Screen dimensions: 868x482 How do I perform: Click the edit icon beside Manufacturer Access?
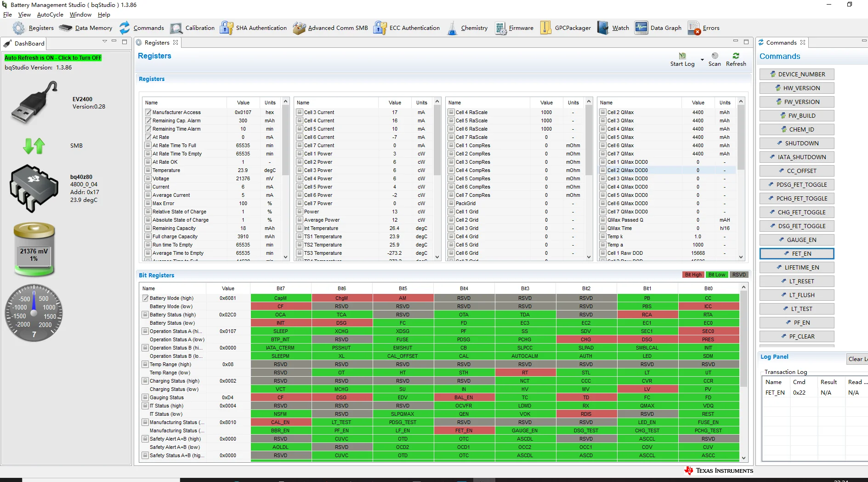[x=148, y=112]
